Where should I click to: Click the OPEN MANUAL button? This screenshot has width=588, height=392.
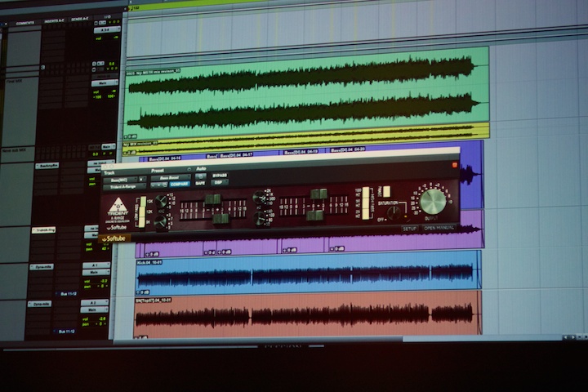tap(439, 229)
